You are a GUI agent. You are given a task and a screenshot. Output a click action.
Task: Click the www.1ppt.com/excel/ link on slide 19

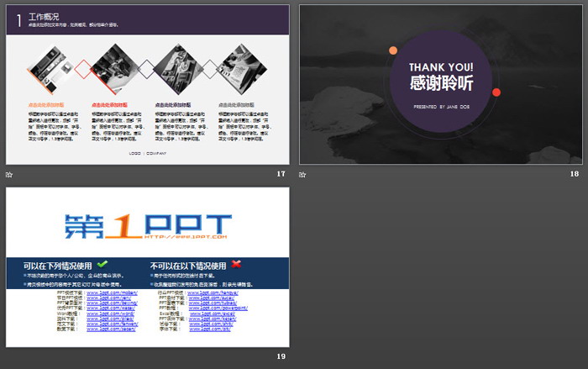tap(212, 314)
